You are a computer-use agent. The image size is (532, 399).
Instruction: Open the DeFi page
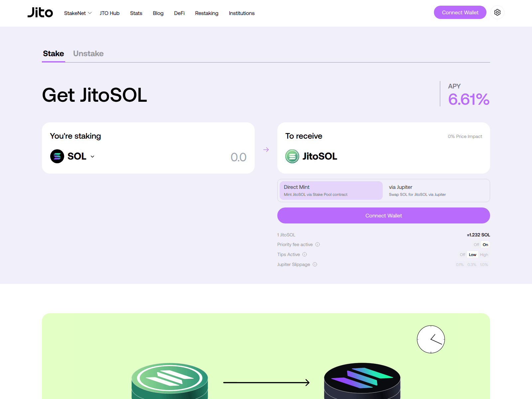179,13
